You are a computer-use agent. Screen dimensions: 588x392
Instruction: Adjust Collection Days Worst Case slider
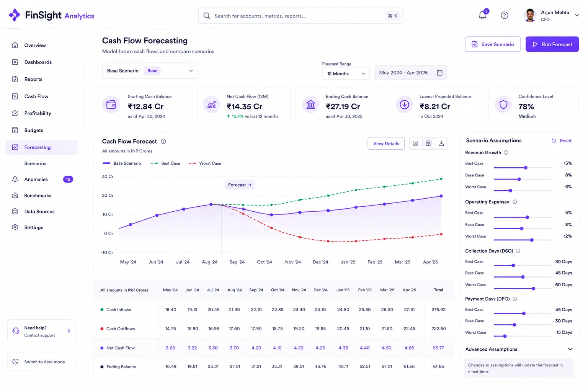(x=533, y=289)
